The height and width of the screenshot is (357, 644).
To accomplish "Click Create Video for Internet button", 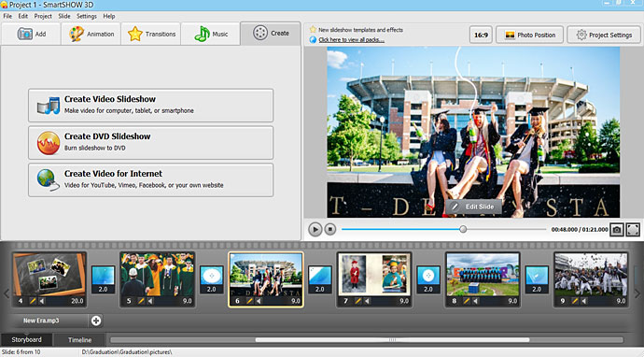I will tap(150, 180).
